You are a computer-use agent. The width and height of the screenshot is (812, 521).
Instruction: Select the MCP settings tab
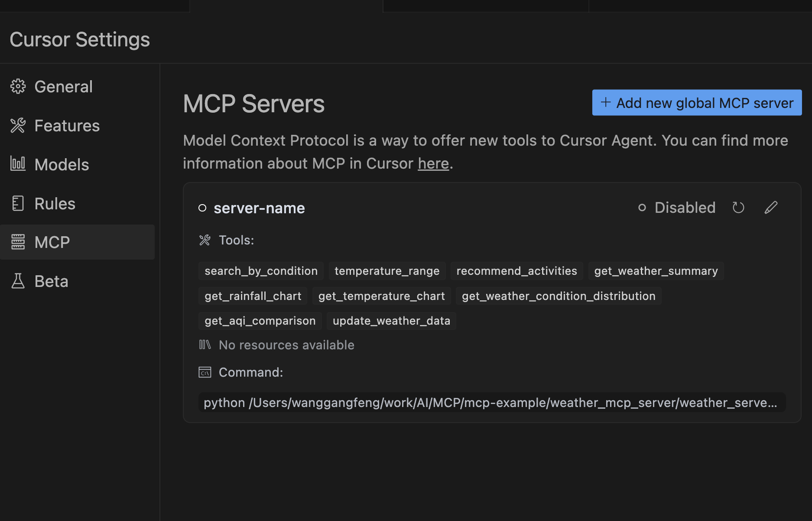(77, 242)
